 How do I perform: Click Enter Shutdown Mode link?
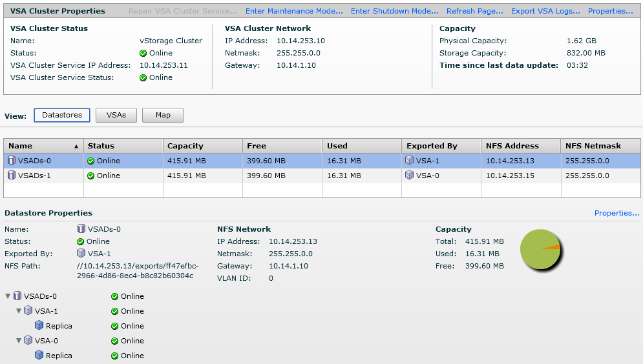pos(394,11)
